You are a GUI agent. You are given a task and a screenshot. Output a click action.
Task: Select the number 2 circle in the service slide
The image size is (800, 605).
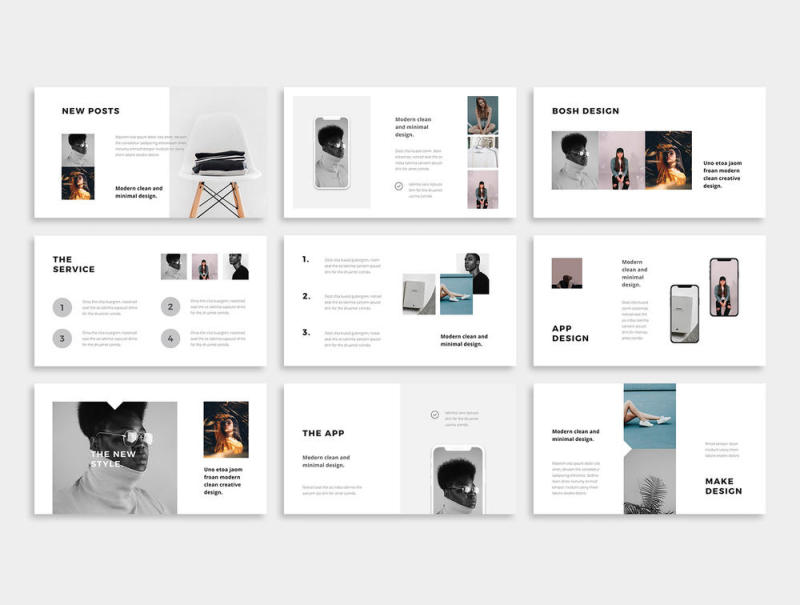pyautogui.click(x=170, y=308)
